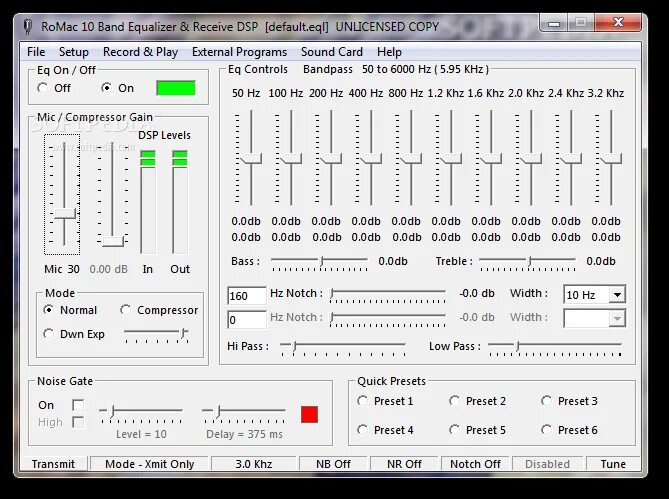The width and height of the screenshot is (669, 499).
Task: Click the Mode - Xmit Only button
Action: 149,464
